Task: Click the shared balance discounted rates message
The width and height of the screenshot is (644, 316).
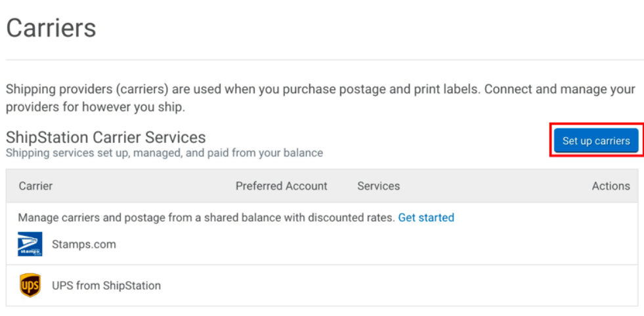Action: pos(206,218)
